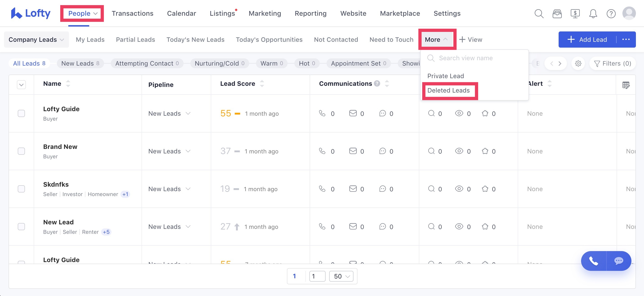Screen dimensions: 644x296
Task: Tick the first Lofty Guide checkbox
Action: click(x=21, y=113)
